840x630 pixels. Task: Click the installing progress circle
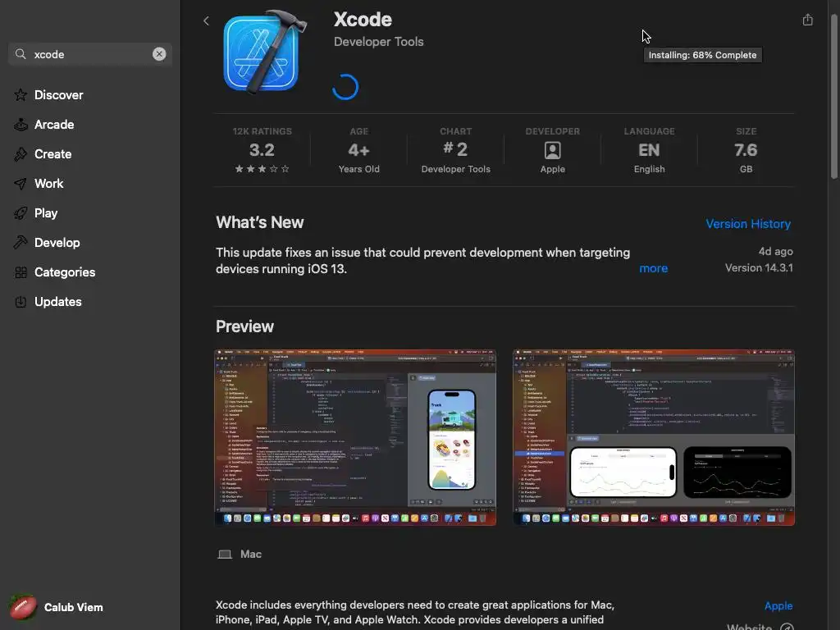point(345,87)
